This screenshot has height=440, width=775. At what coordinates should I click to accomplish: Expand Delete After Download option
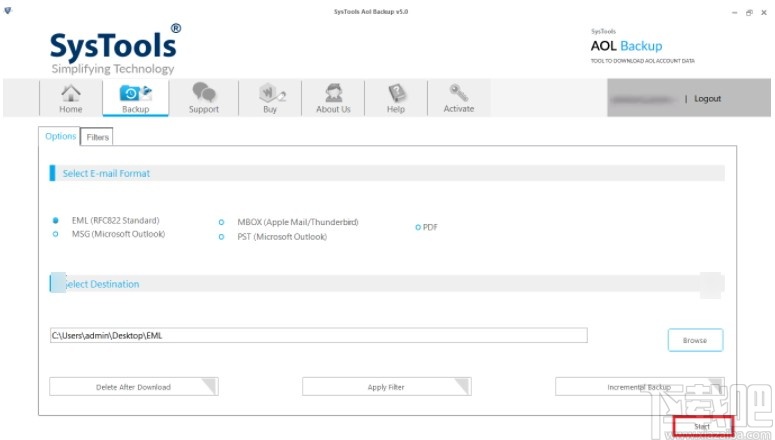[133, 387]
